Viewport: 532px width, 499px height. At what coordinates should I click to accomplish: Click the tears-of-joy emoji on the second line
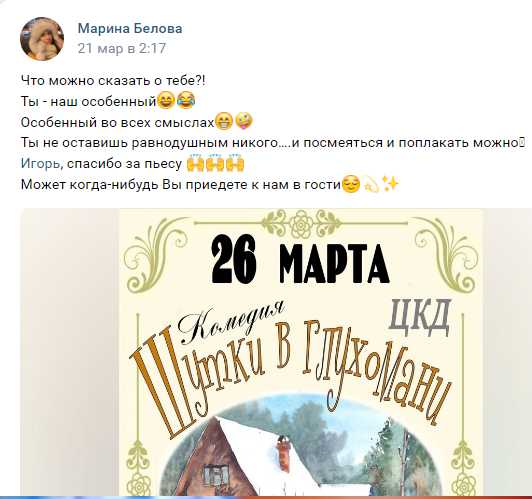[x=186, y=100]
